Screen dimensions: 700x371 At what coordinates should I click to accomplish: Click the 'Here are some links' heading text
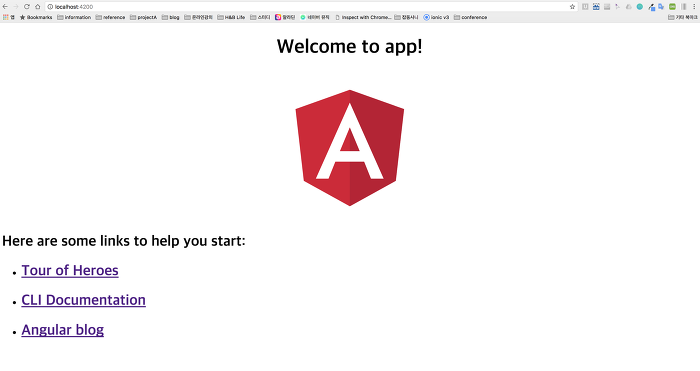[124, 241]
